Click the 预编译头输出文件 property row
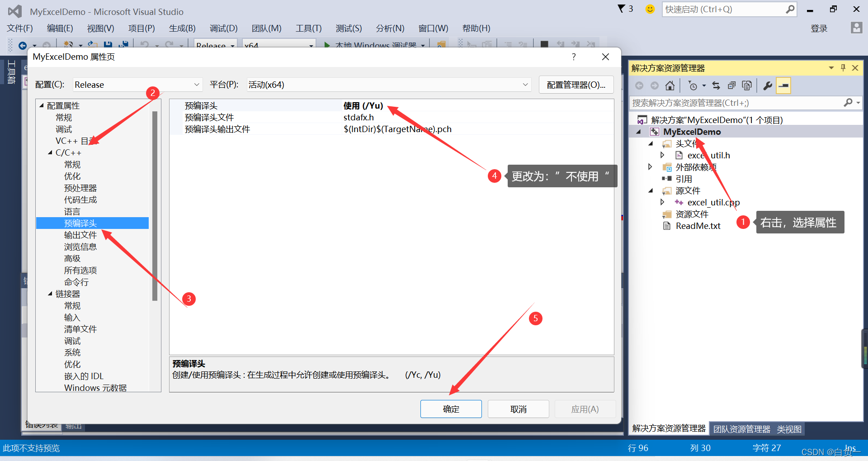The height and width of the screenshot is (461, 868). [x=392, y=129]
